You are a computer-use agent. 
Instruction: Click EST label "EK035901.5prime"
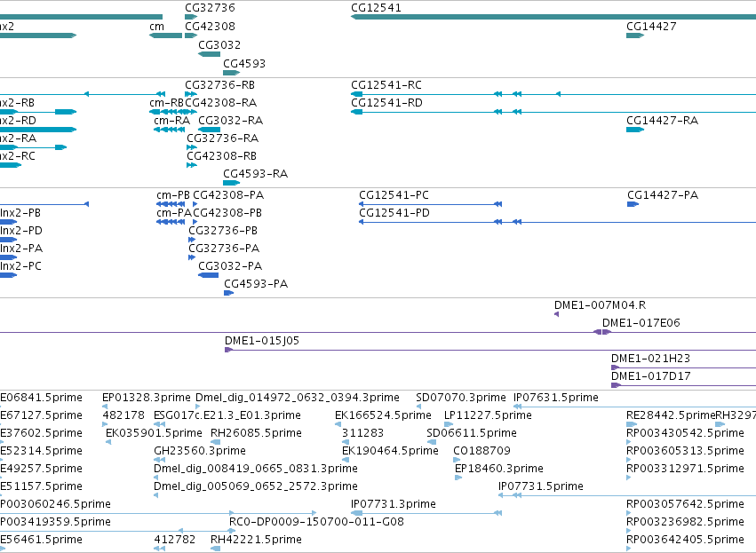click(x=154, y=433)
